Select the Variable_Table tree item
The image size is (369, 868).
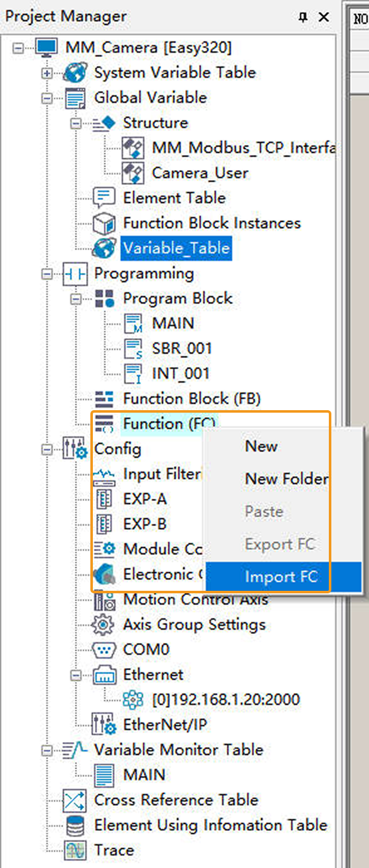pos(176,248)
